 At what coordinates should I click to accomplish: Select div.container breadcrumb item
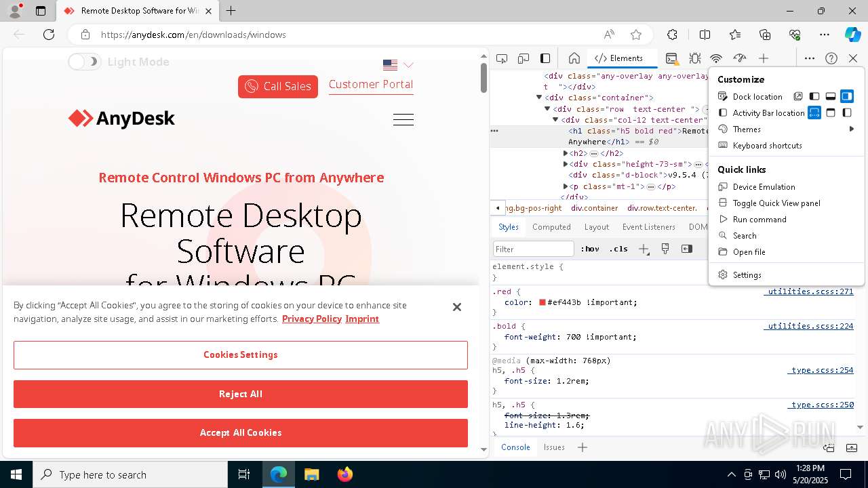tap(595, 208)
